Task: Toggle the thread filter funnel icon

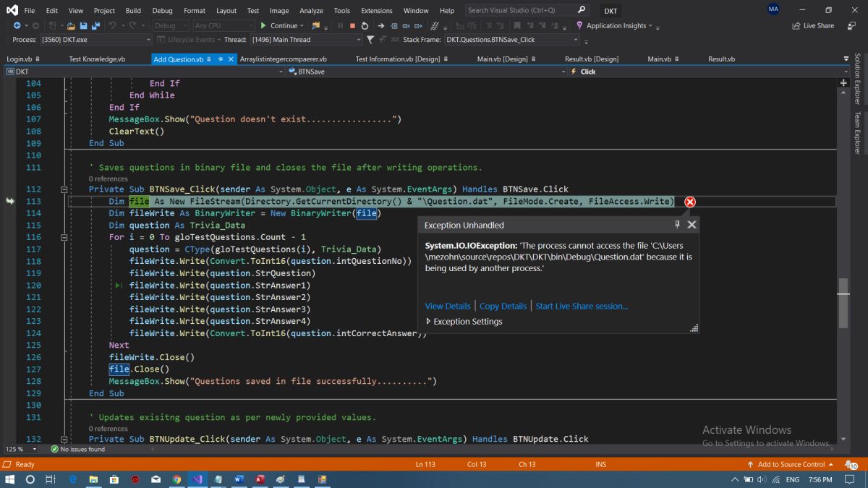Action: pos(371,40)
